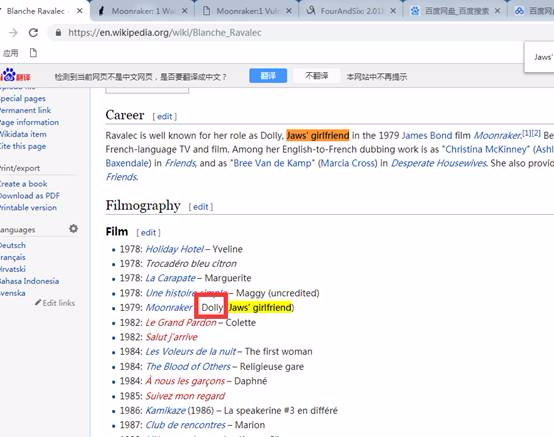Close the Moonraker: 1 Walkthrough tab
Viewport: 554px width, 437px height.
pos(185,11)
